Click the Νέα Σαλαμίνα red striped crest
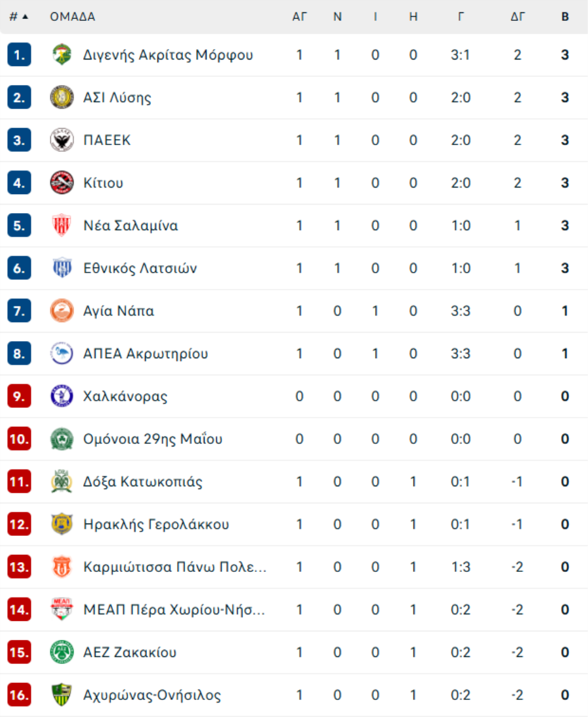Screen dimensions: 588x717 click(61, 225)
